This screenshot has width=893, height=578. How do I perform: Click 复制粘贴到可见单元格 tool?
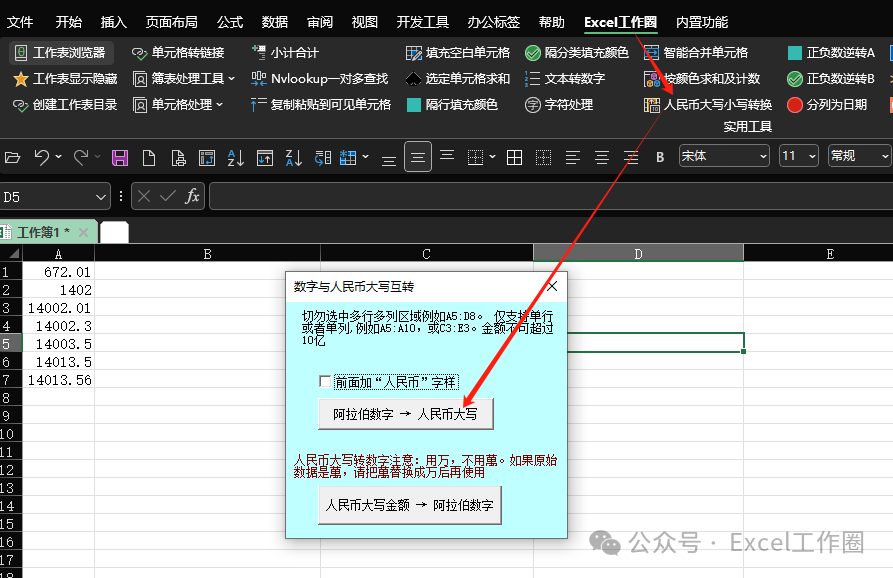[x=321, y=105]
